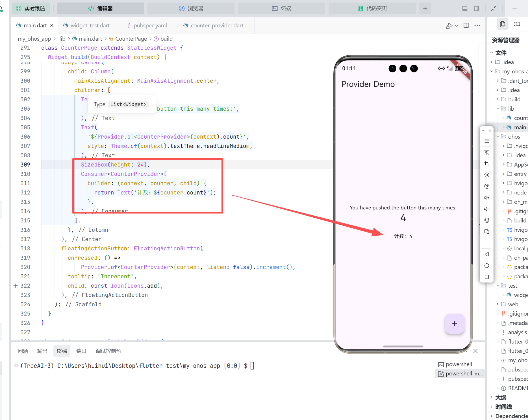Focus the terminal command input line

coord(252,366)
